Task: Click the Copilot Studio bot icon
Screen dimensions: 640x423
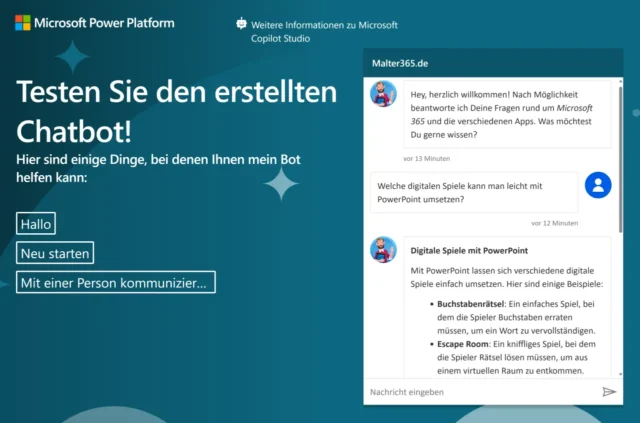Action: click(241, 23)
